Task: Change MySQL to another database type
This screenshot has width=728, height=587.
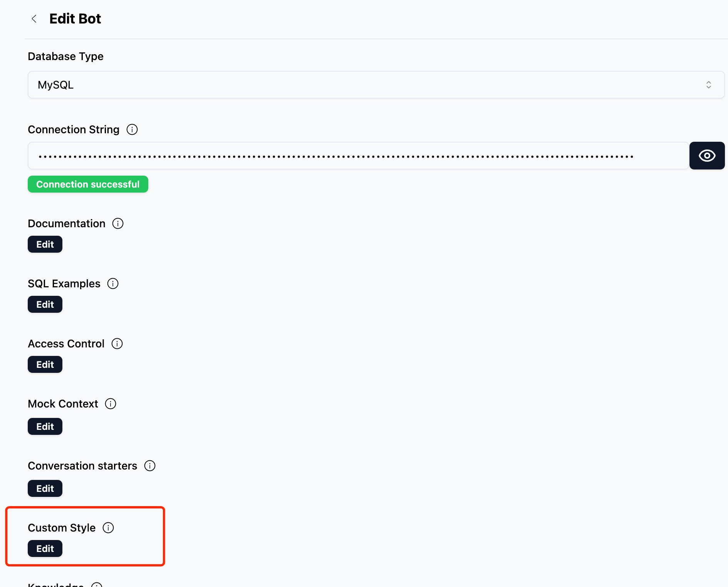Action: point(376,85)
